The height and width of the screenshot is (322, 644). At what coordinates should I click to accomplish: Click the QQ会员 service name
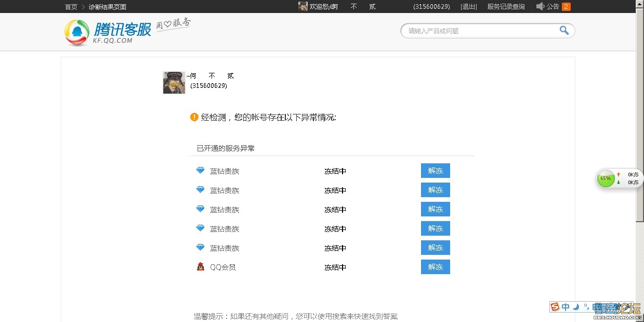[223, 267]
